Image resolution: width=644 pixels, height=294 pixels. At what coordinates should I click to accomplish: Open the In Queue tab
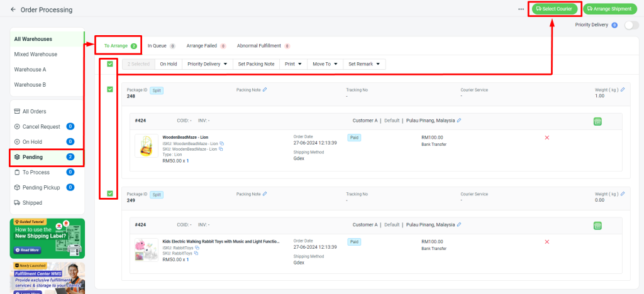click(157, 46)
